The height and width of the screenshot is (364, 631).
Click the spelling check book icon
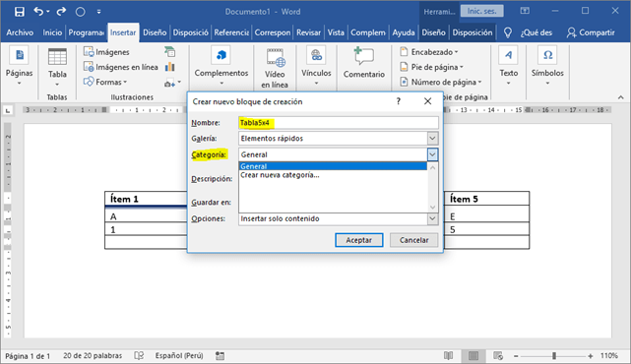coord(139,355)
